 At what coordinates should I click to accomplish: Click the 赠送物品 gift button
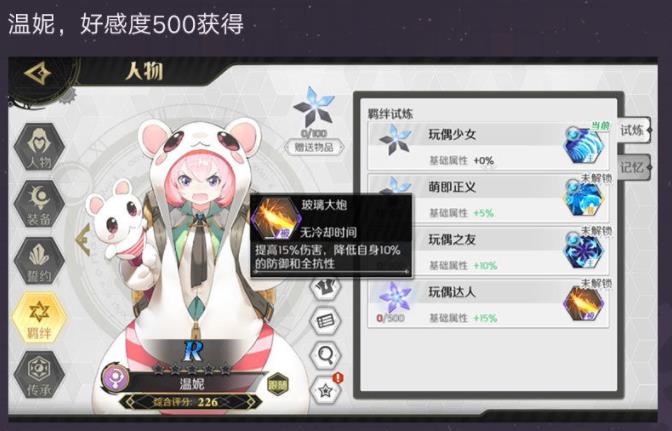click(x=314, y=147)
